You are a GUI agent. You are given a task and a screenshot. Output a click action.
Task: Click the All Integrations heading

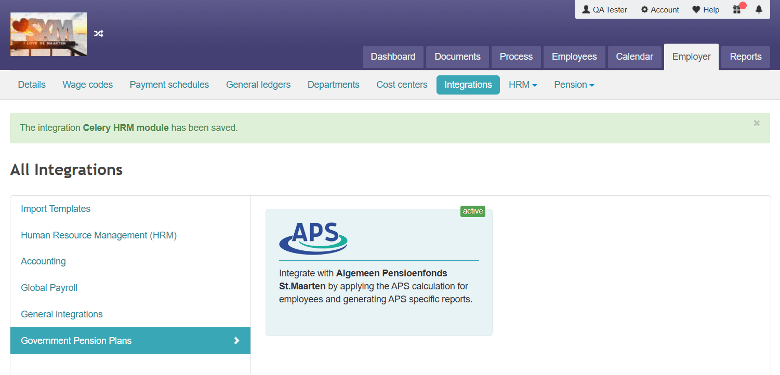coord(66,170)
